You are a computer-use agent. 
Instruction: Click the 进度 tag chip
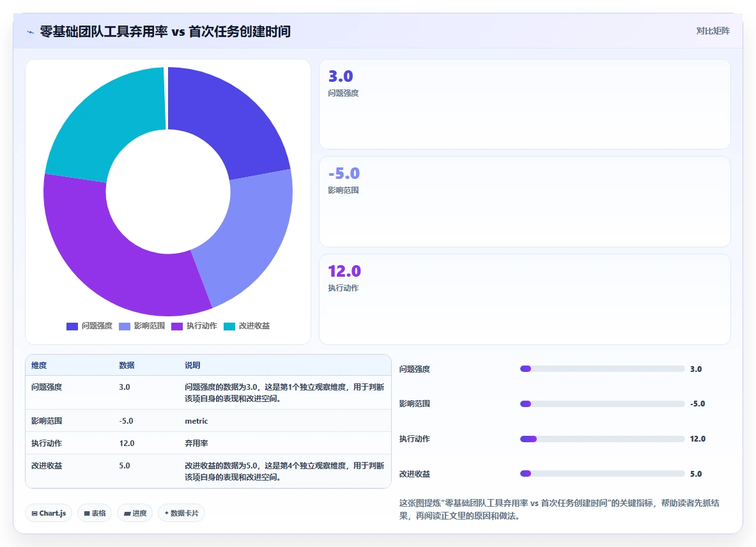tap(135, 513)
